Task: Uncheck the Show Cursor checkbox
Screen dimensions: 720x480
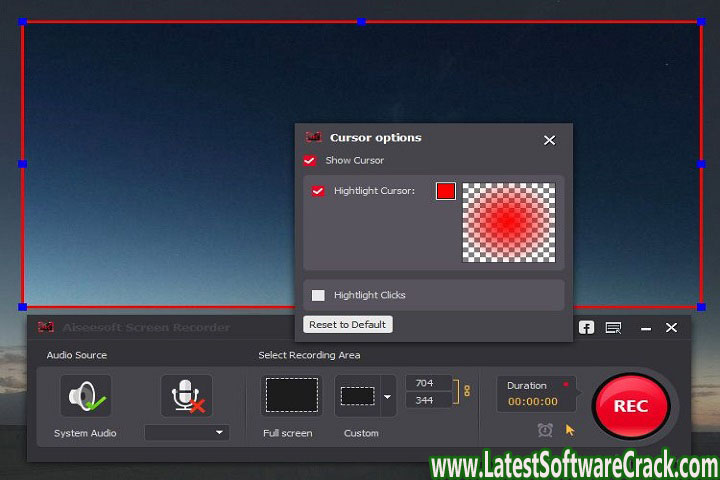Action: (x=310, y=160)
